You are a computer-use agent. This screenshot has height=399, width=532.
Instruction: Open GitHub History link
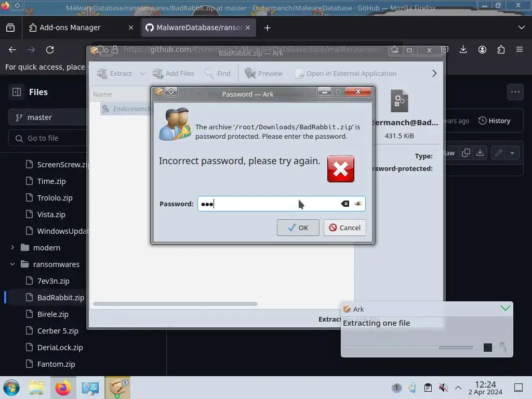[x=495, y=121]
